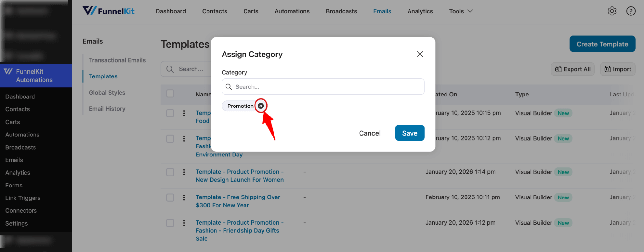Click the Create Template button

602,44
